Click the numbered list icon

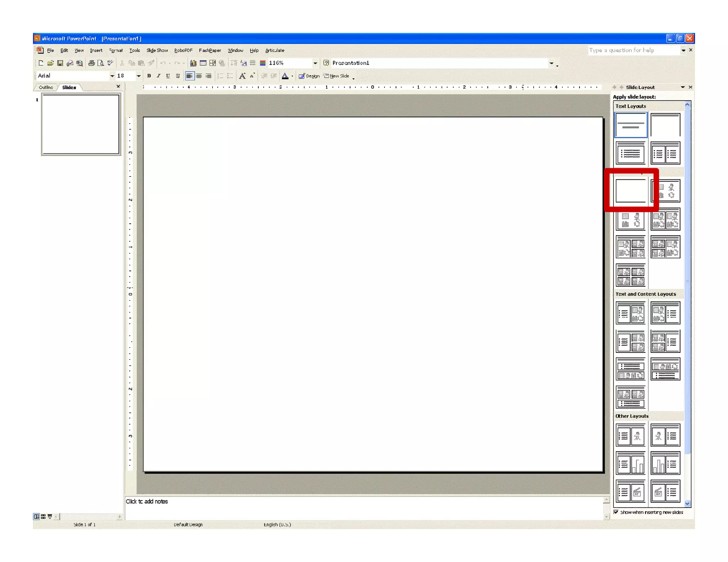coord(220,76)
